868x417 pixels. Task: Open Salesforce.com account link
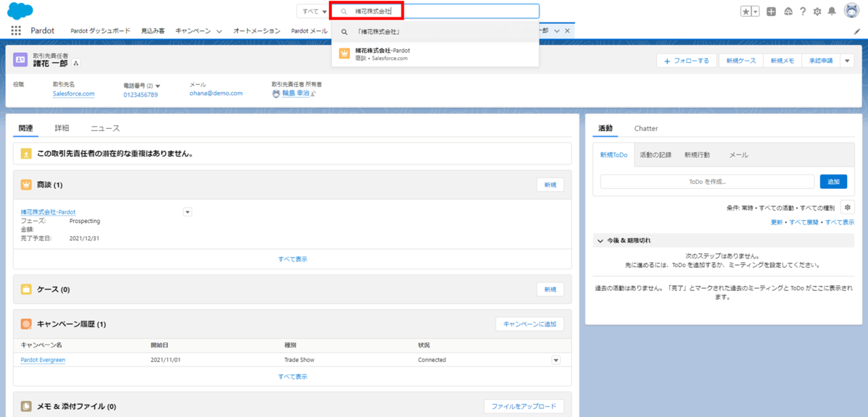(74, 94)
